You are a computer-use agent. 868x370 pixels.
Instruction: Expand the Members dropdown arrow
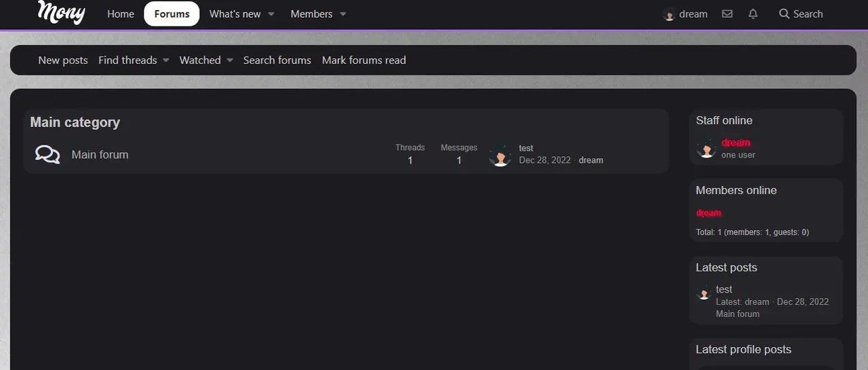(342, 14)
